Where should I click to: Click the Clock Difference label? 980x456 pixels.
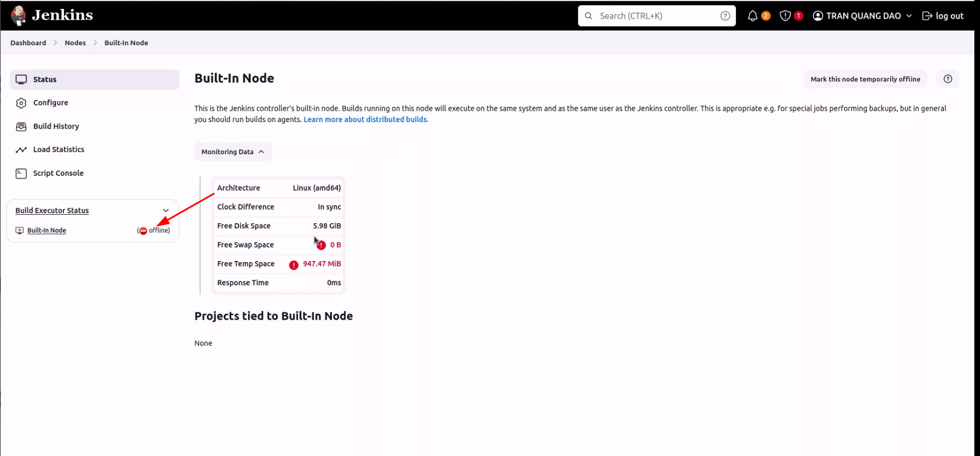point(245,207)
